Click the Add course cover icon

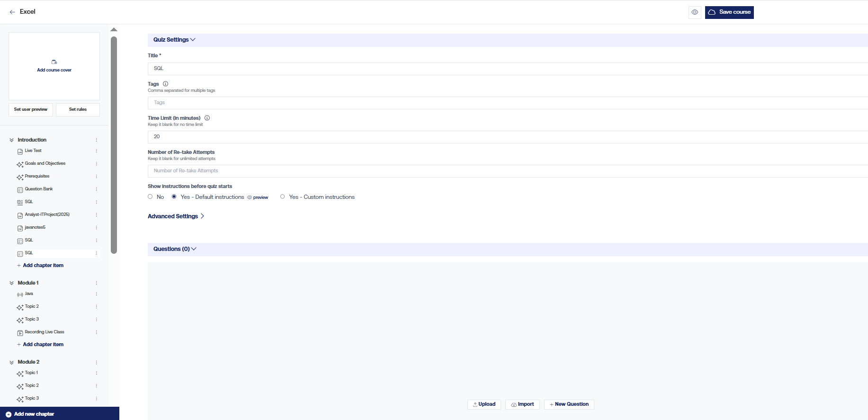click(54, 62)
